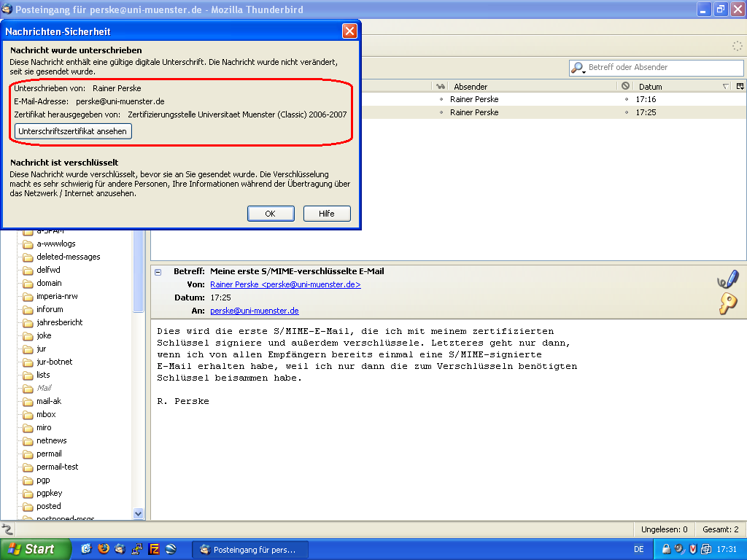Click the encrypted-message key icon
Image resolution: width=747 pixels, height=560 pixels.
[727, 303]
